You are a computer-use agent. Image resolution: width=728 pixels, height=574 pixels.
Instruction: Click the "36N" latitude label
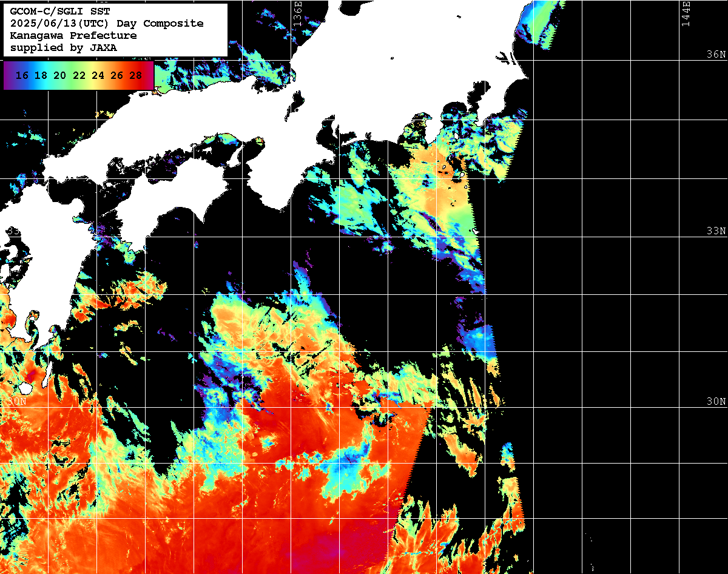pos(716,55)
